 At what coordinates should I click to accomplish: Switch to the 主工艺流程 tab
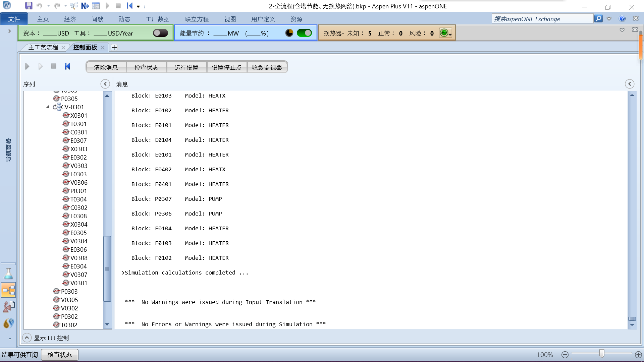pyautogui.click(x=43, y=47)
